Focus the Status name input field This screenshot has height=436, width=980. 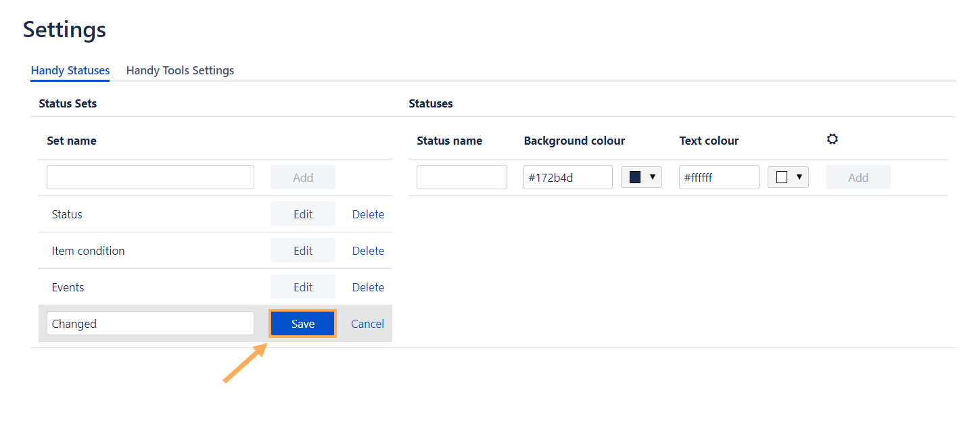point(461,177)
